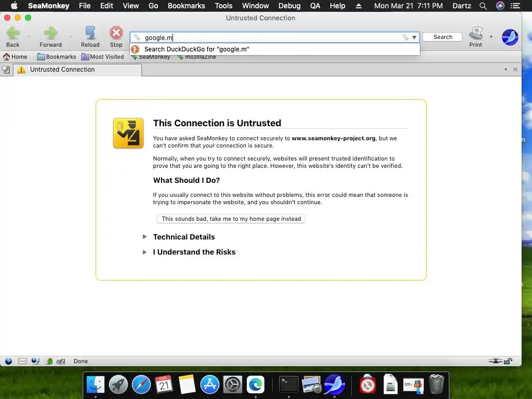Screen dimensions: 532x399
Task: Open Navigator component in status bar
Action: [8, 362]
